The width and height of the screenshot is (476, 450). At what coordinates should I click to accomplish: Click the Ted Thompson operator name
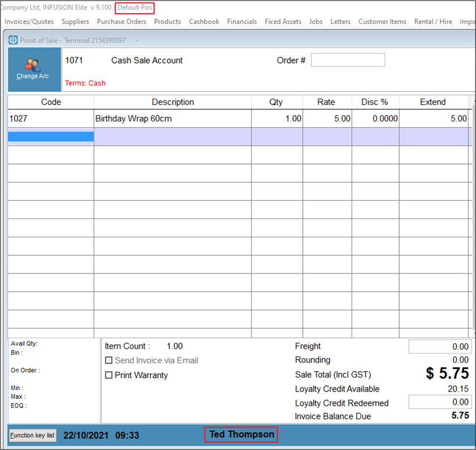pyautogui.click(x=241, y=434)
